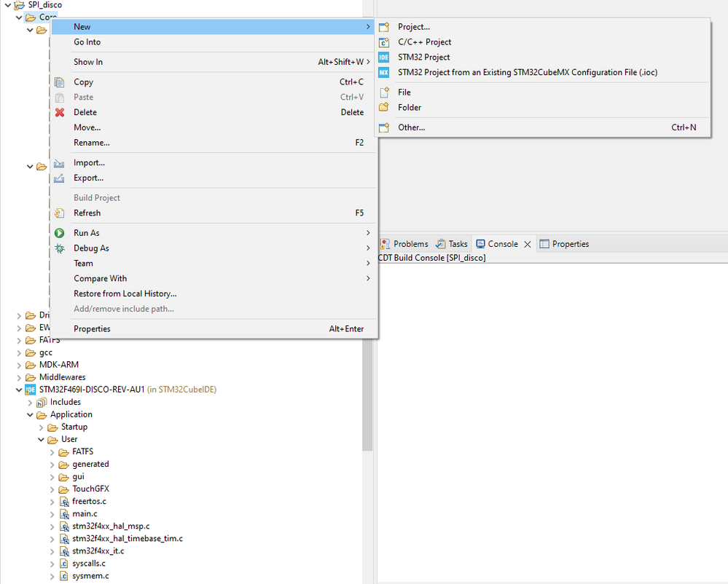Click the Import icon in context menu
The image size is (728, 584).
(x=60, y=163)
